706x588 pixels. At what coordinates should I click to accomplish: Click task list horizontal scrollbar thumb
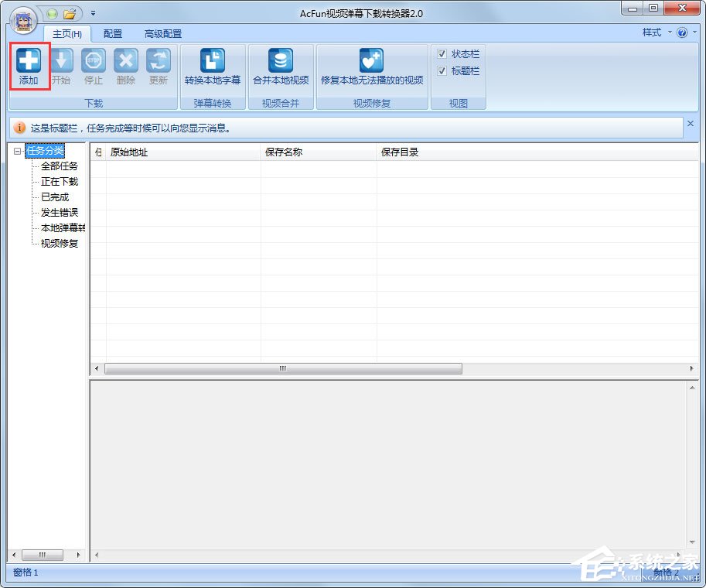tap(283, 368)
